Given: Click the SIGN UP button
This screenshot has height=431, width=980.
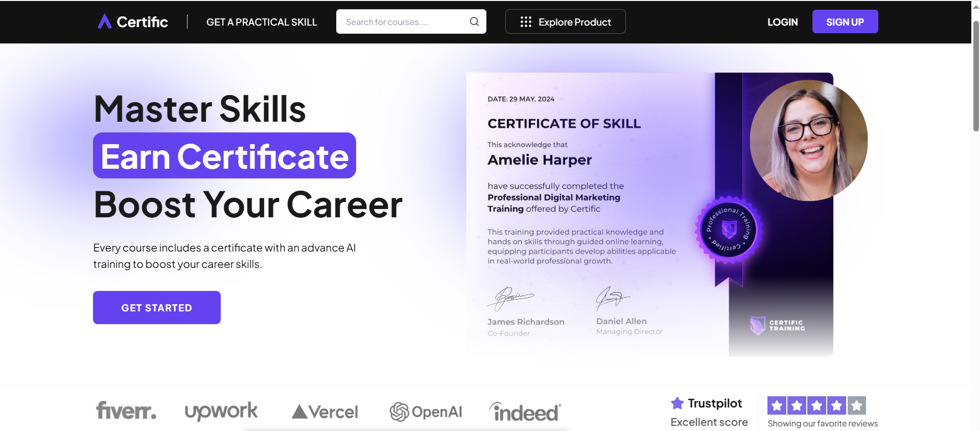Looking at the screenshot, I should (x=845, y=21).
